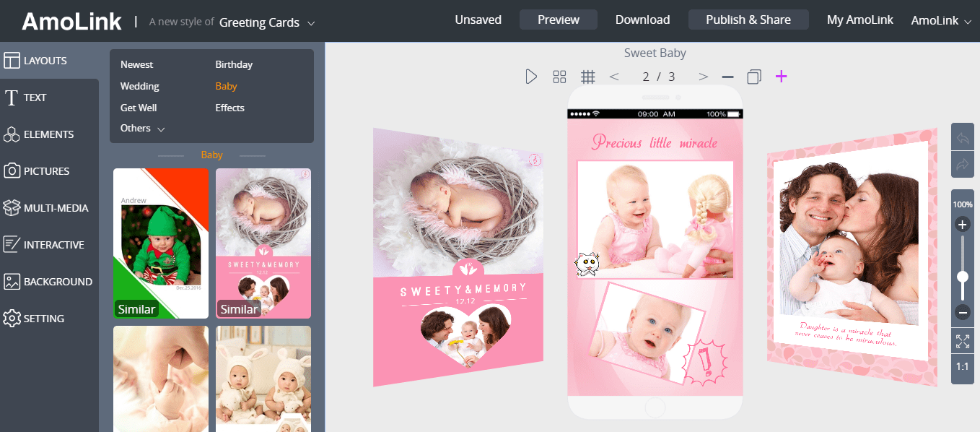Duplicate the current page
The width and height of the screenshot is (980, 432).
[754, 77]
